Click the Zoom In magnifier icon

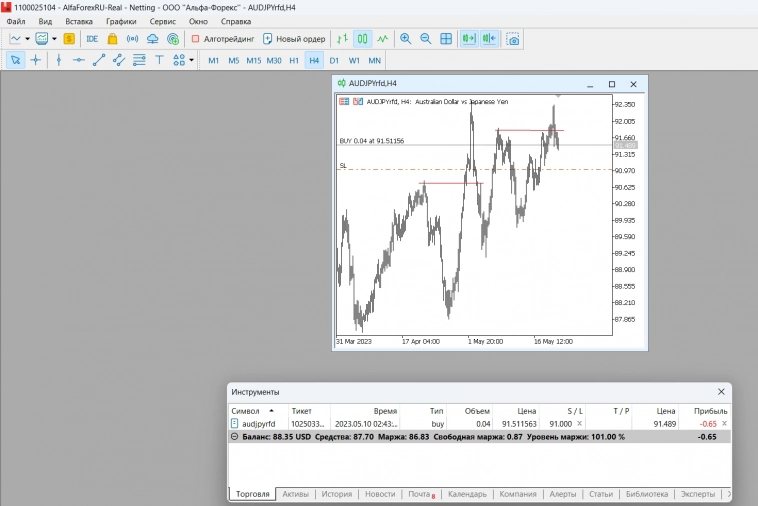pyautogui.click(x=406, y=39)
